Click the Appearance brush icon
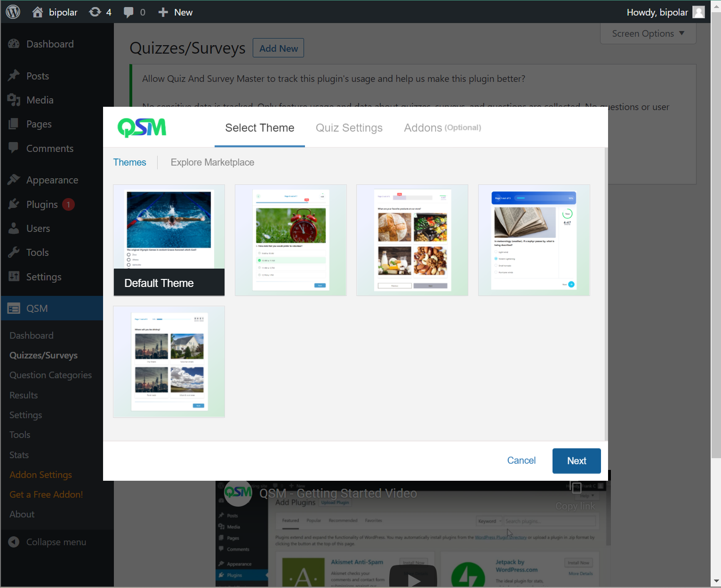Viewport: 721px width, 588px height. (14, 180)
